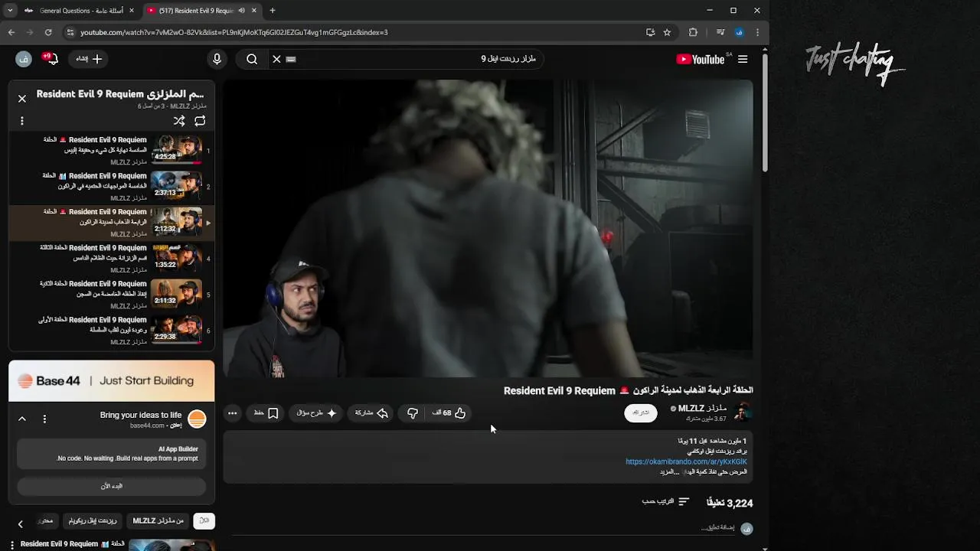The image size is (980, 551).
Task: Subscribe to the MLZLZ channel
Action: coord(641,413)
